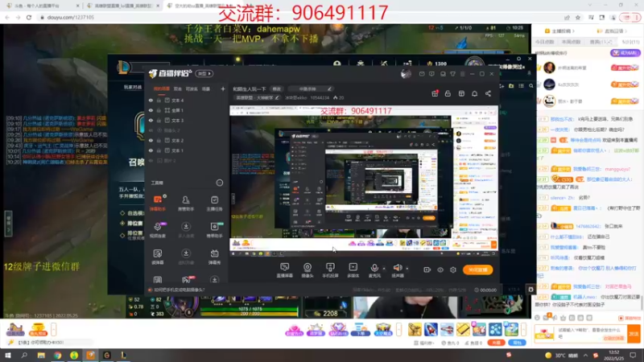Click the streamer avatar in the streaming app title bar
The width and height of the screenshot is (644, 362).
pyautogui.click(x=406, y=73)
